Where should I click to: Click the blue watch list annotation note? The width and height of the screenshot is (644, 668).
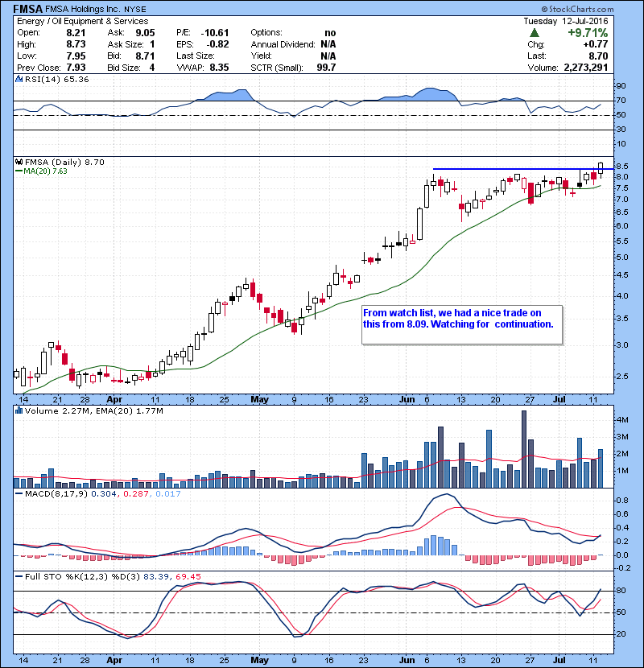(462, 324)
